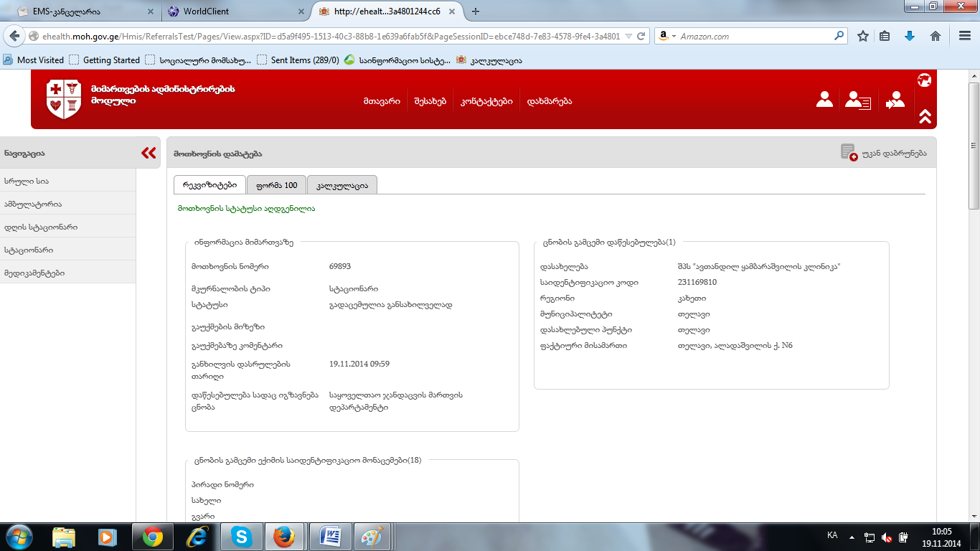Viewport: 980px width, 551px height.
Task: Collapse the ნავიგაცია sidebar panel
Action: click(149, 153)
